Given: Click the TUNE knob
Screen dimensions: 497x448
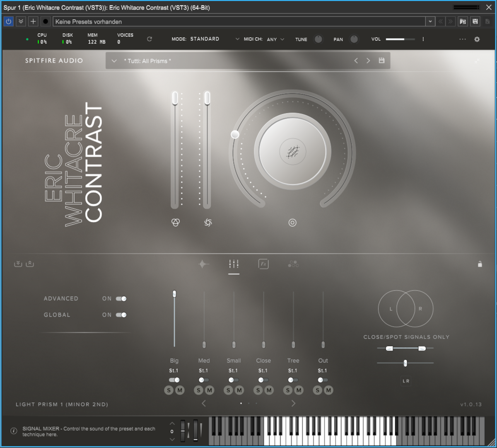Looking at the screenshot, I should [x=318, y=39].
